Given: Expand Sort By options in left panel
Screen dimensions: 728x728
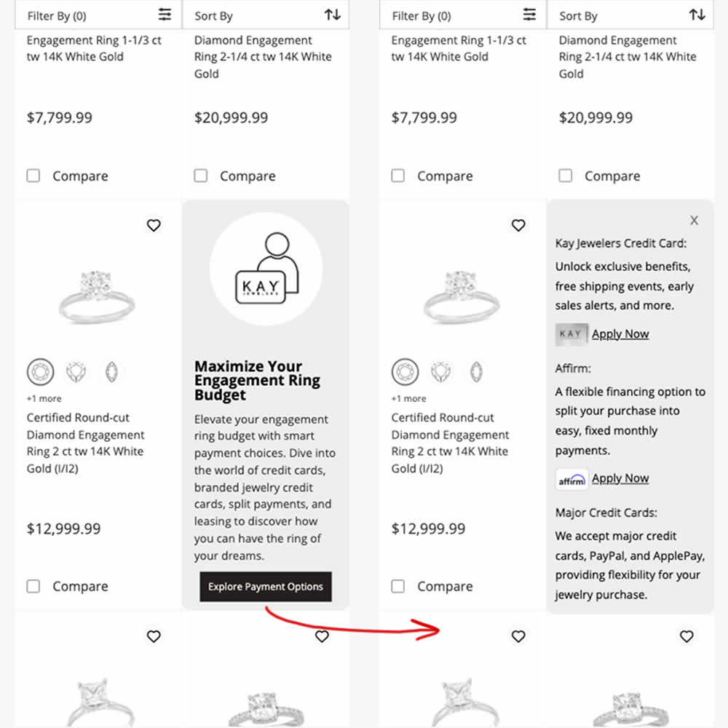Looking at the screenshot, I should click(265, 15).
